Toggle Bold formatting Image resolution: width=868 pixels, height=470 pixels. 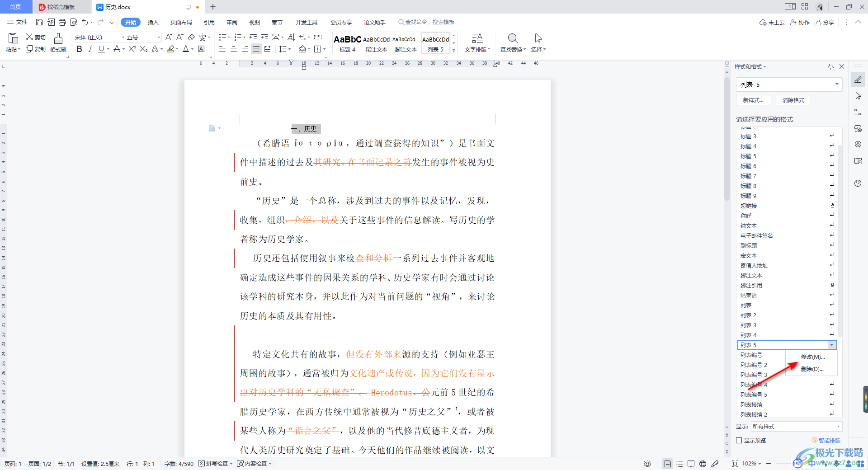(79, 49)
